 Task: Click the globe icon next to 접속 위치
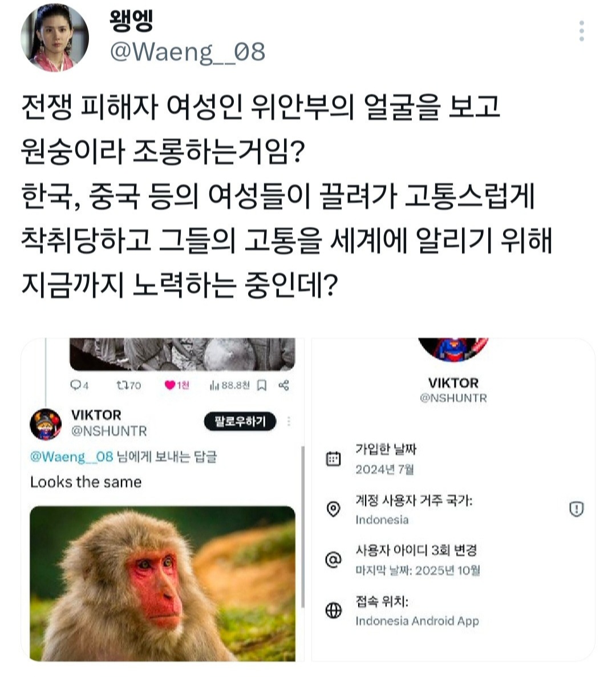click(333, 610)
